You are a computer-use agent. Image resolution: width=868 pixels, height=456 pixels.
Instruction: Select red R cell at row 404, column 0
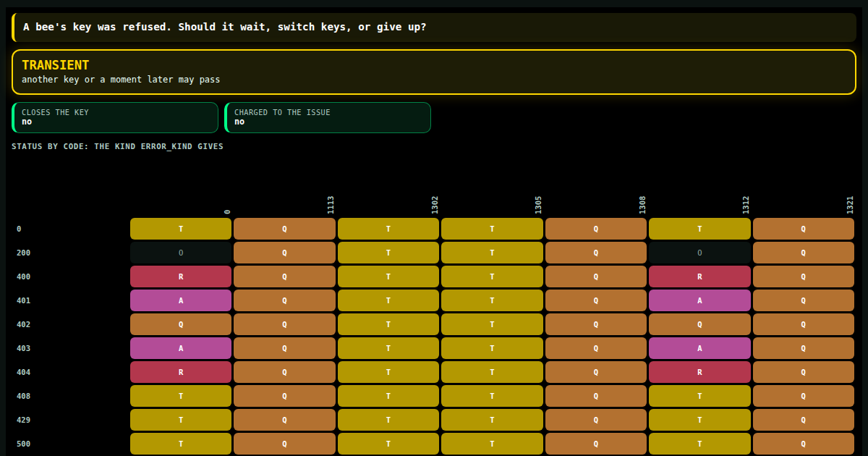(x=181, y=372)
